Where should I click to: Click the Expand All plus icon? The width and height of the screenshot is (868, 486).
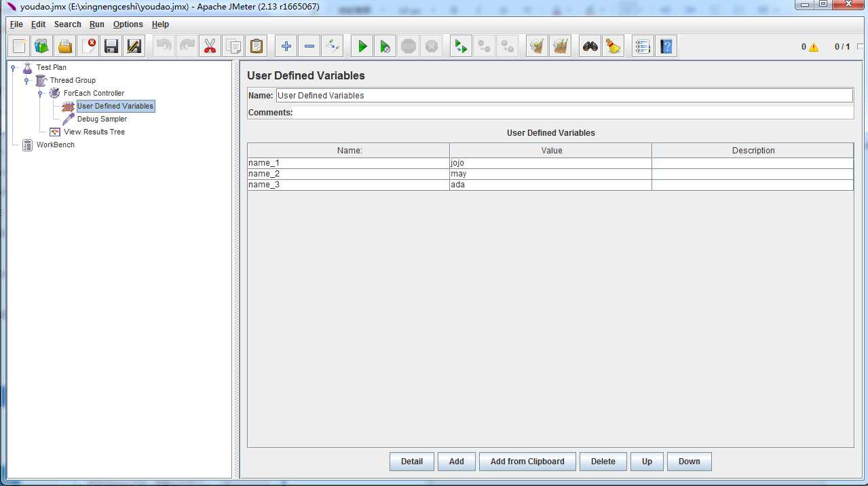click(286, 46)
